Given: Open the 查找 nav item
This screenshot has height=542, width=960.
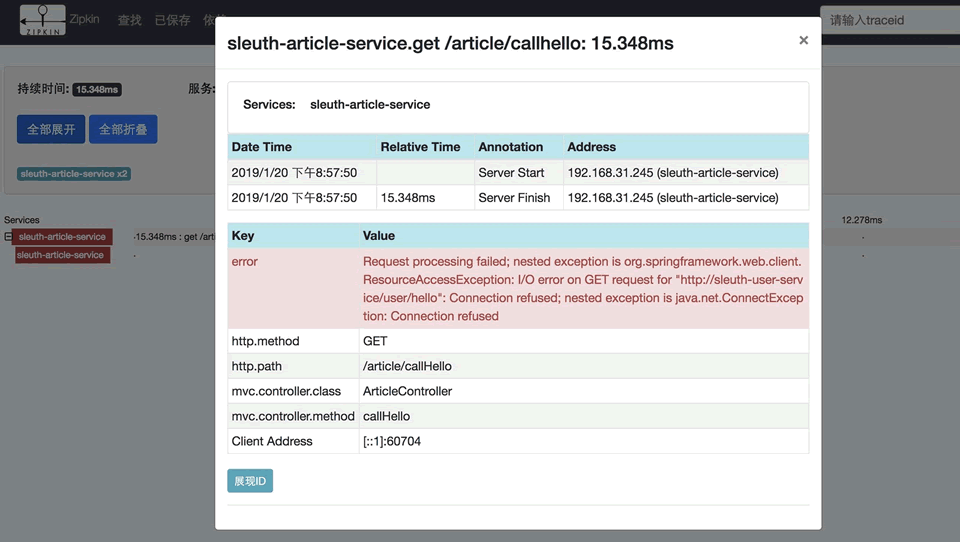Looking at the screenshot, I should pyautogui.click(x=130, y=20).
